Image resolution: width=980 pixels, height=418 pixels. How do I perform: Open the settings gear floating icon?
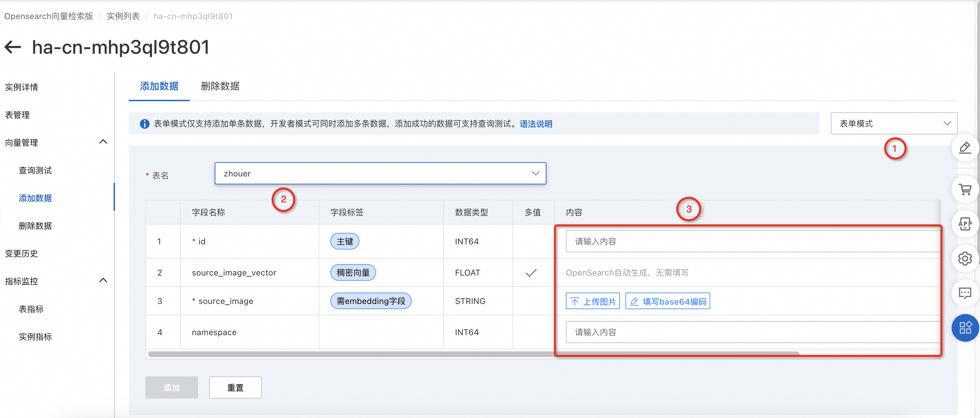964,259
